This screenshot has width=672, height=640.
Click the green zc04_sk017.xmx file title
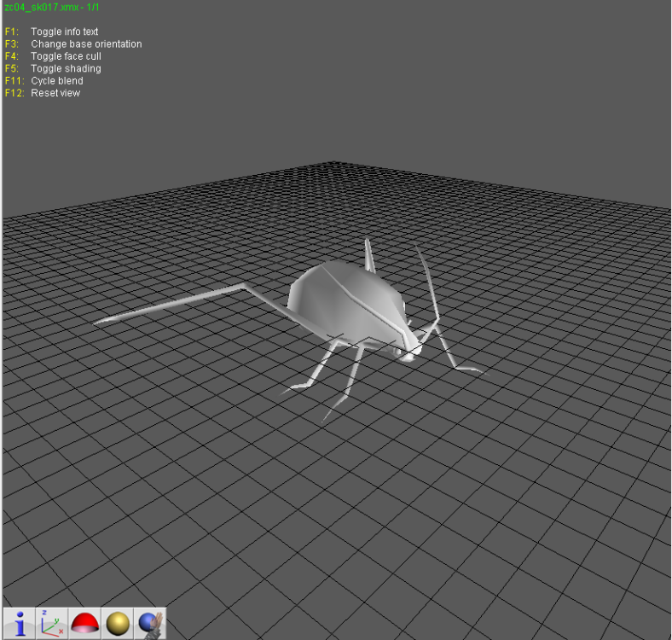(52, 7)
